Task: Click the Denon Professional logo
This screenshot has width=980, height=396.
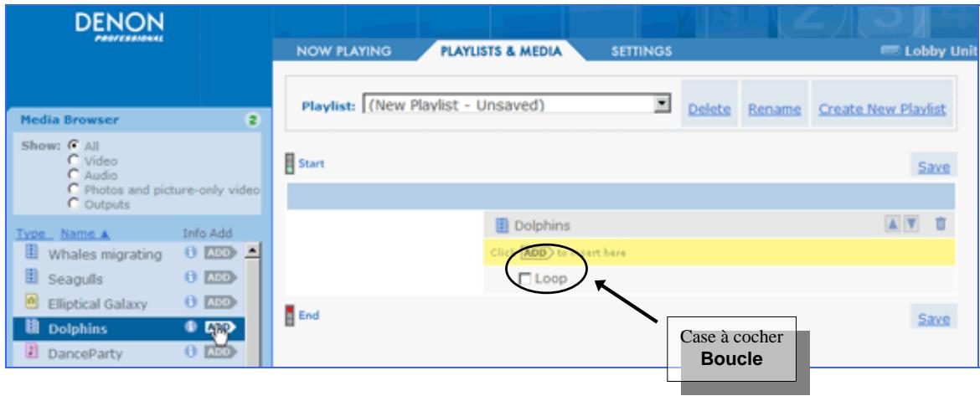Action: [120, 27]
